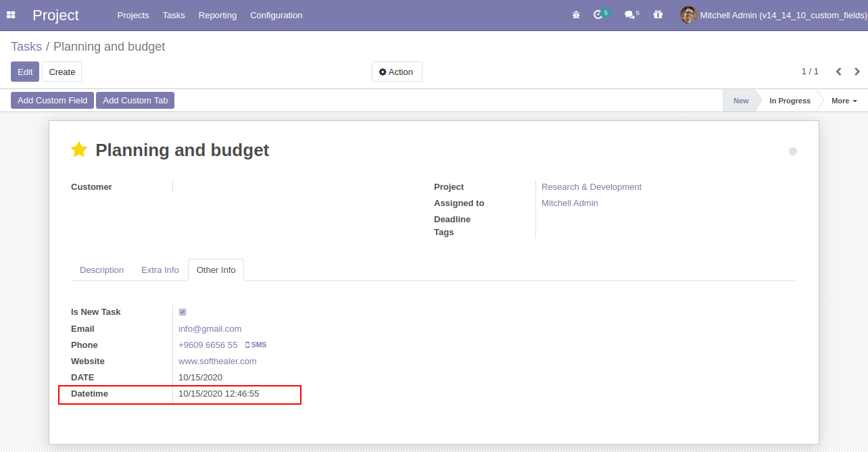Image resolution: width=868 pixels, height=452 pixels.
Task: Click the Mitchell Admin avatar
Action: click(x=688, y=15)
